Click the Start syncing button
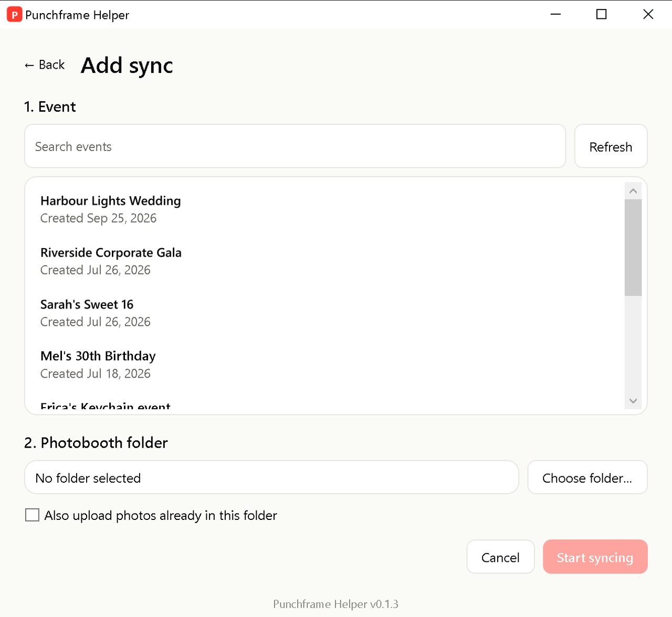The height and width of the screenshot is (617, 672). (595, 557)
